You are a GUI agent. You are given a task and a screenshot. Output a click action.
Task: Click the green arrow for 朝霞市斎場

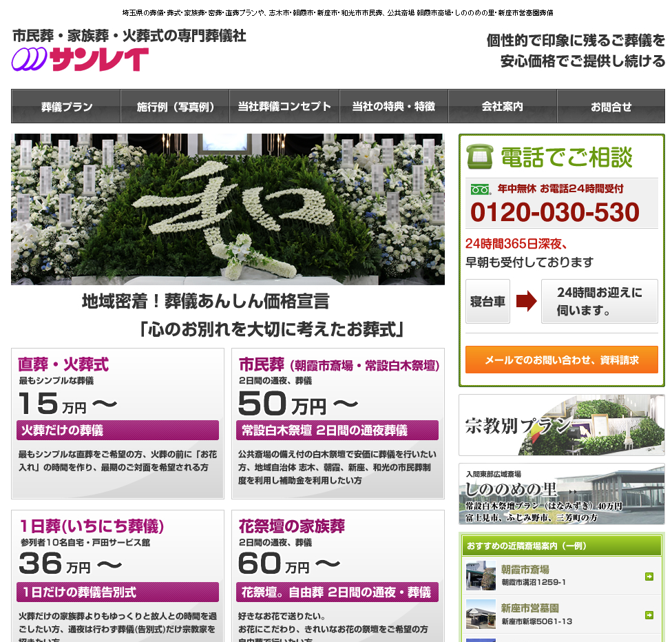click(x=649, y=577)
